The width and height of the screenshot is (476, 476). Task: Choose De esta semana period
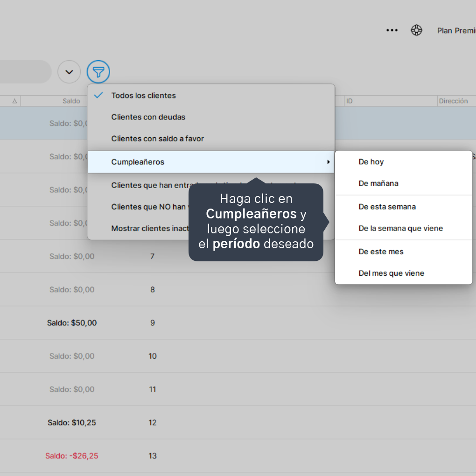[404, 207]
